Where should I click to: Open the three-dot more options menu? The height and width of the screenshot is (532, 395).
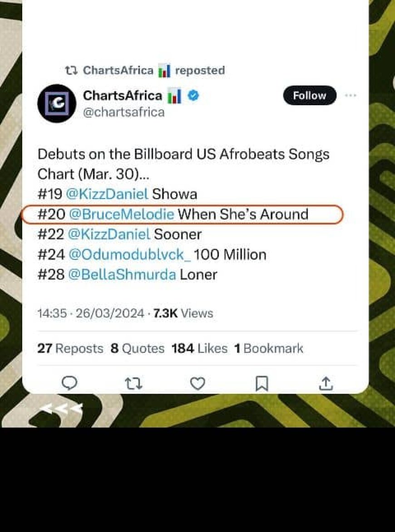351,96
